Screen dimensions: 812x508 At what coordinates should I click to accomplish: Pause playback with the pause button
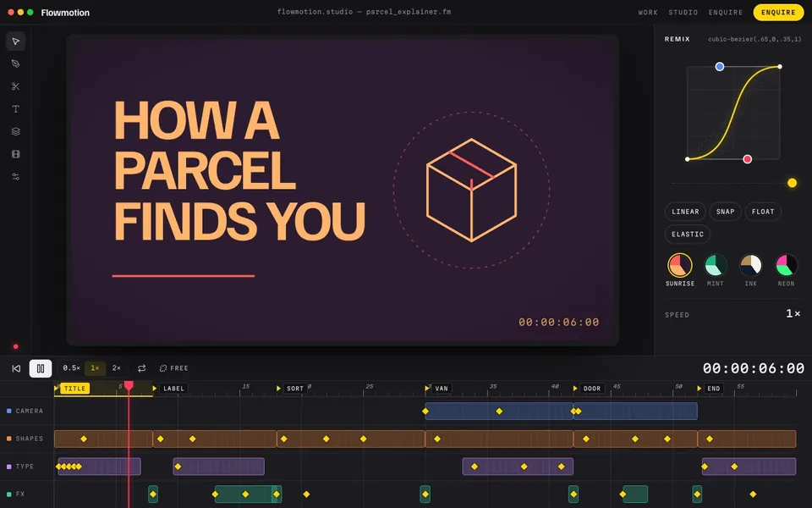click(x=41, y=368)
